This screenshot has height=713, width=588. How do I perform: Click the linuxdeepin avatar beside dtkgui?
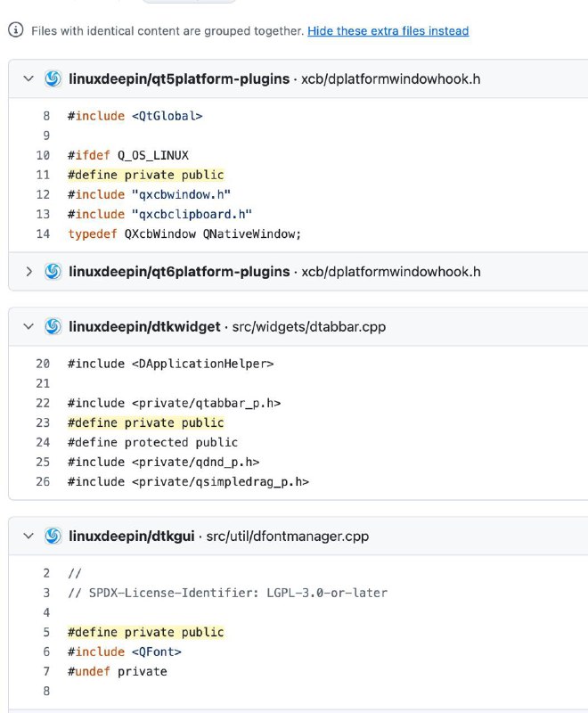coord(53,536)
